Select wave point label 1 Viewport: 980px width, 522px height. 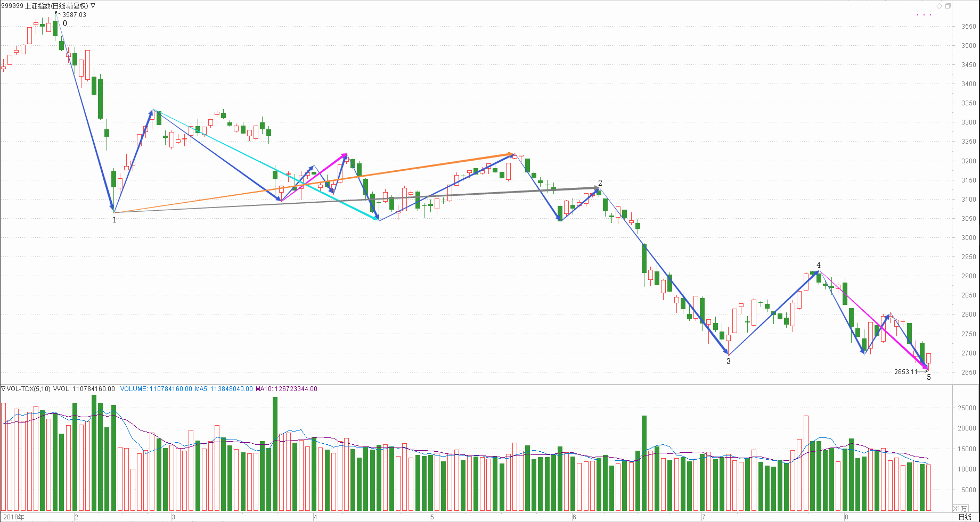coord(114,220)
